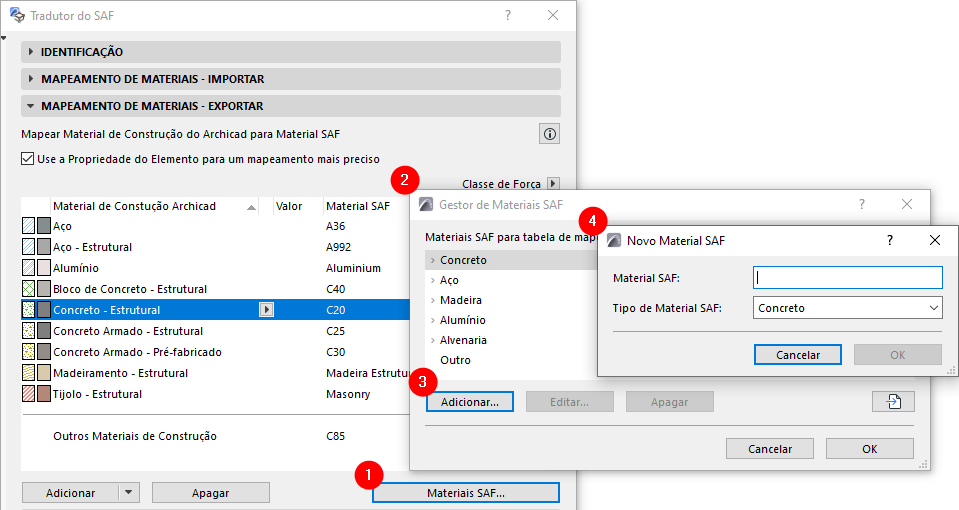Open value arrow on Concreto - Estrutural row
Viewport: 959px width, 510px height.
click(266, 310)
